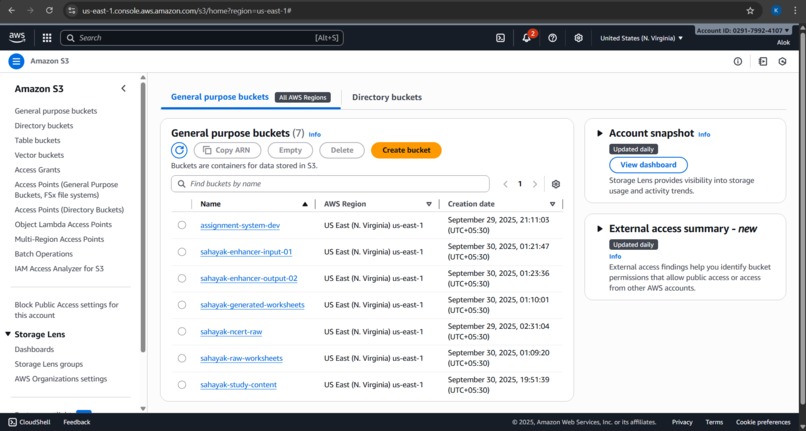Switch to the Directory buckets tab
The height and width of the screenshot is (431, 806).
387,97
